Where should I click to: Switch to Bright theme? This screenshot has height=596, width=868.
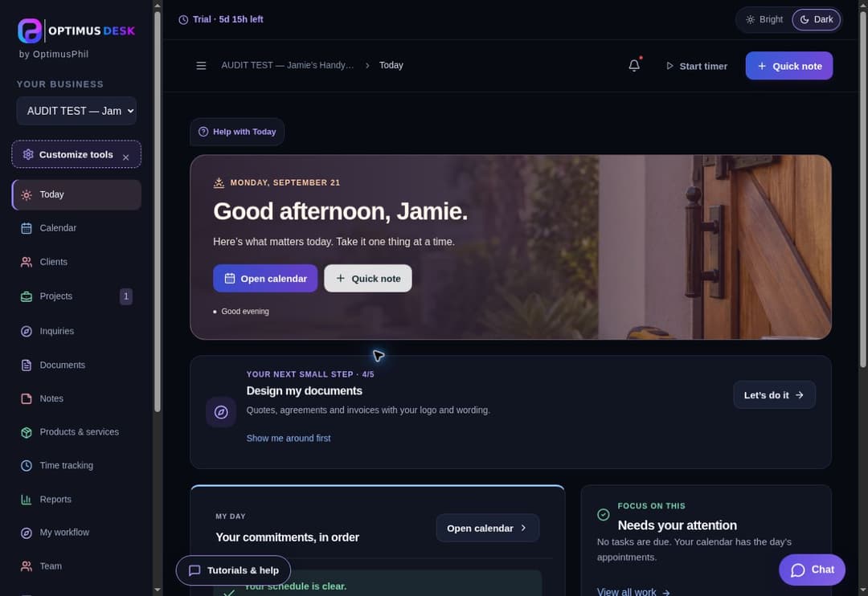click(x=764, y=19)
